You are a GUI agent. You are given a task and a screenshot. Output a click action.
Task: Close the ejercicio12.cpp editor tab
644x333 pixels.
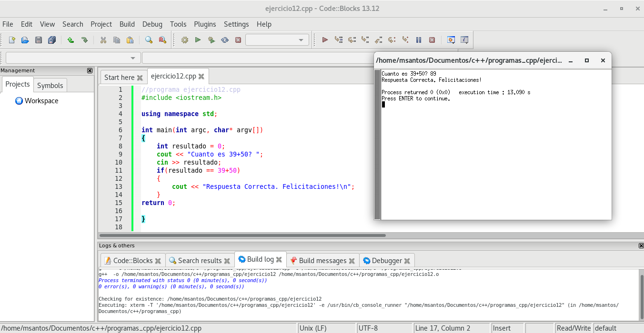(201, 77)
